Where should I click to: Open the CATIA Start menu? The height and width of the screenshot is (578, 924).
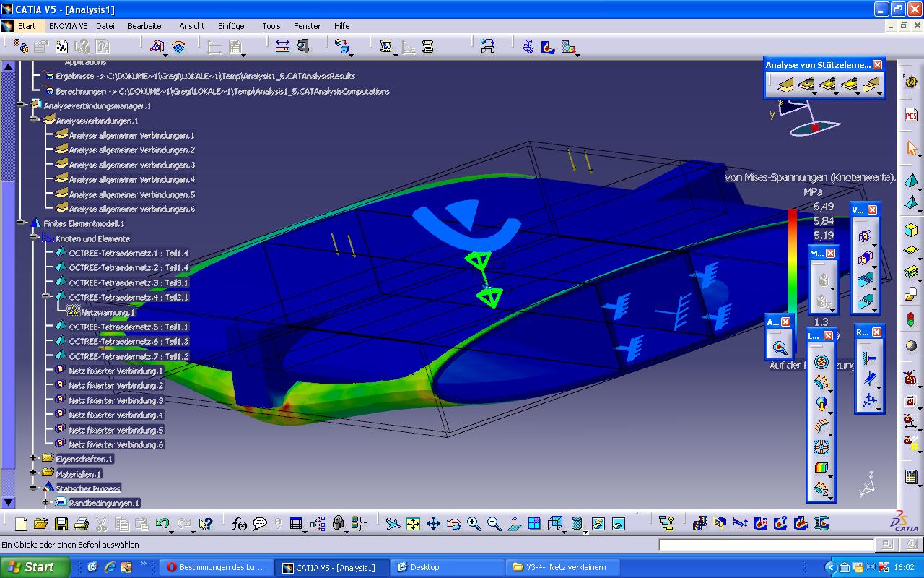pyautogui.click(x=27, y=26)
